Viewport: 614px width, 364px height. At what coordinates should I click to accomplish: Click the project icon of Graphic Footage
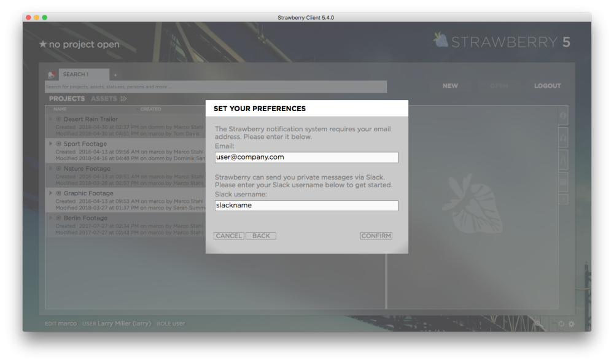coord(58,193)
